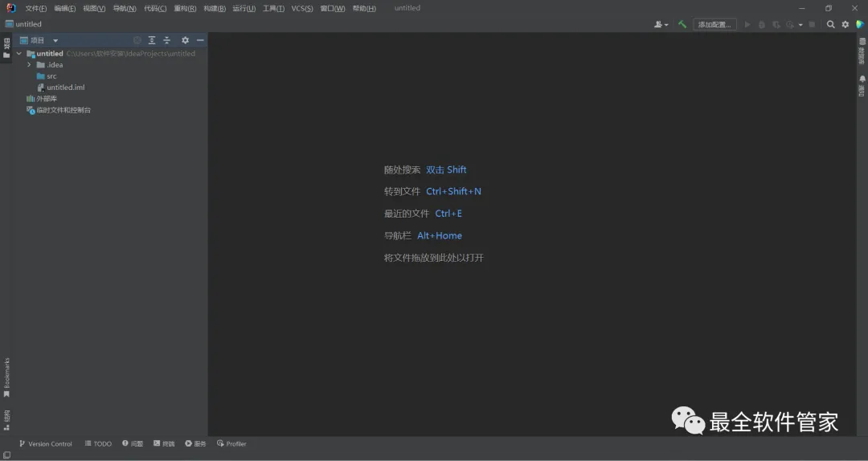Click the .idea folder icon

(x=40, y=65)
